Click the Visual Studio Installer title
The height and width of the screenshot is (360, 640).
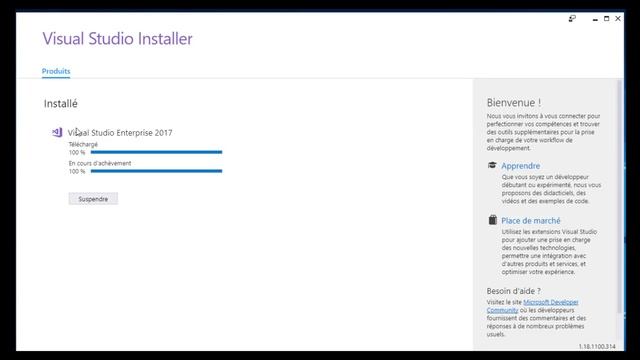coord(118,39)
